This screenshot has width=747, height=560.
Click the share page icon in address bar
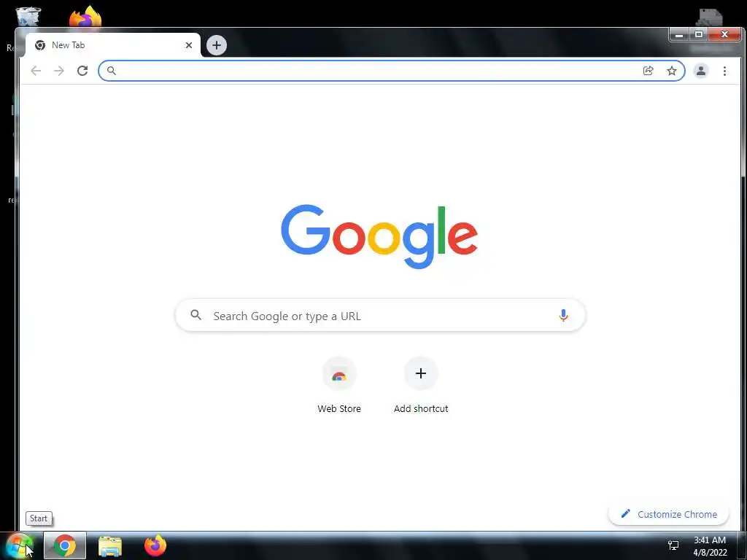tap(648, 71)
